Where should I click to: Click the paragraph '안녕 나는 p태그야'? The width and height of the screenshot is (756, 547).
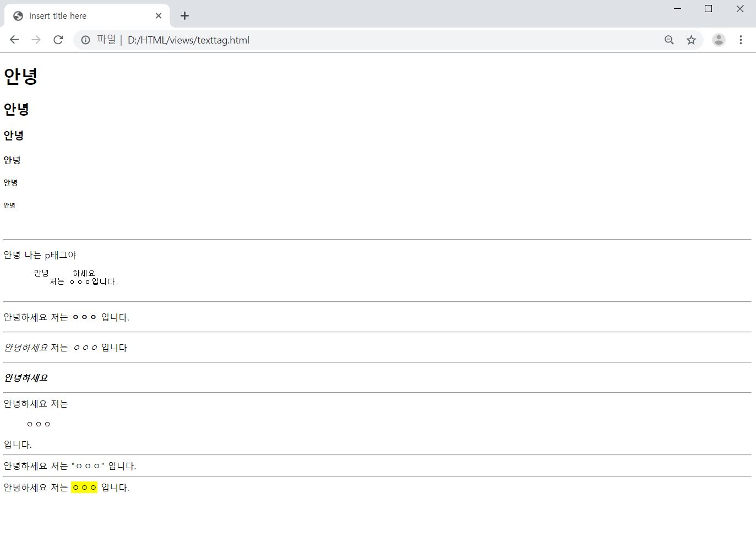click(40, 255)
